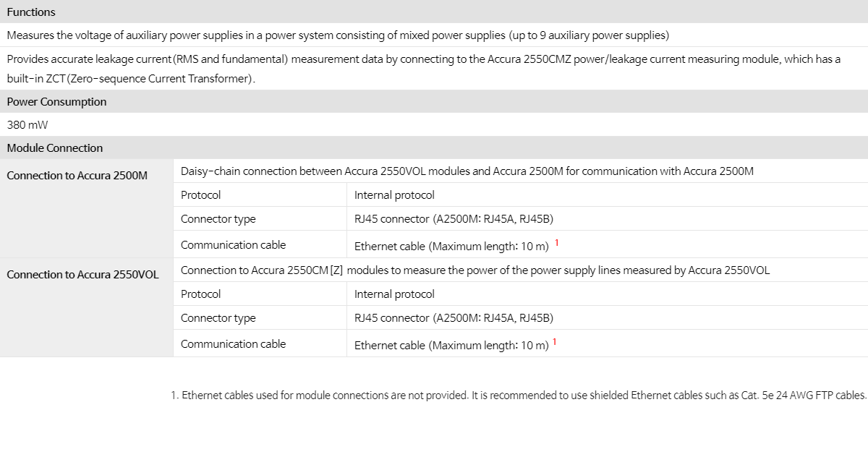Open footnote 1 marker in 2550VOL cable row
Image resolution: width=868 pixels, height=470 pixels.
tap(555, 342)
